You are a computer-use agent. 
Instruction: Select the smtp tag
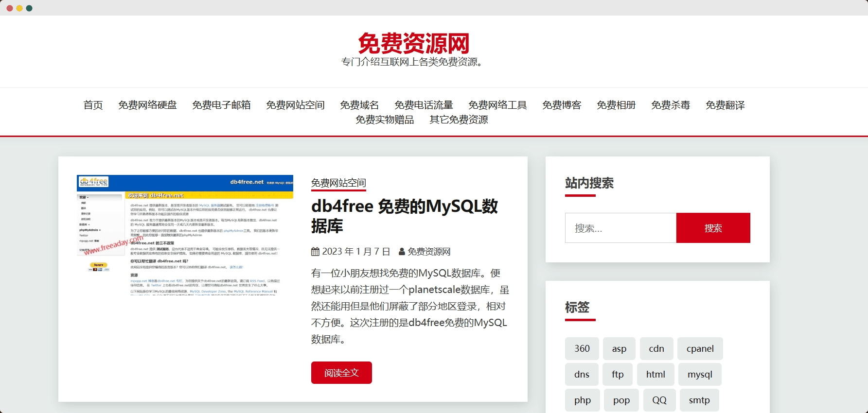[699, 400]
